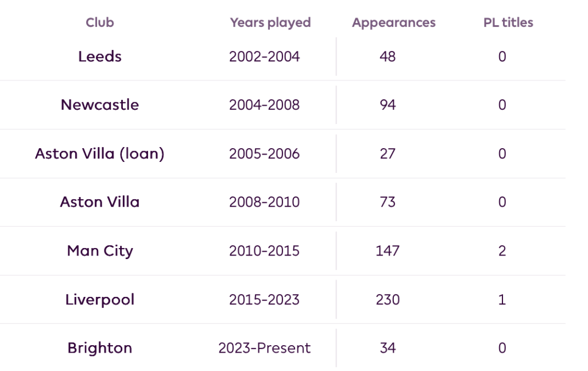Open the Liverpool club link

tap(100, 299)
